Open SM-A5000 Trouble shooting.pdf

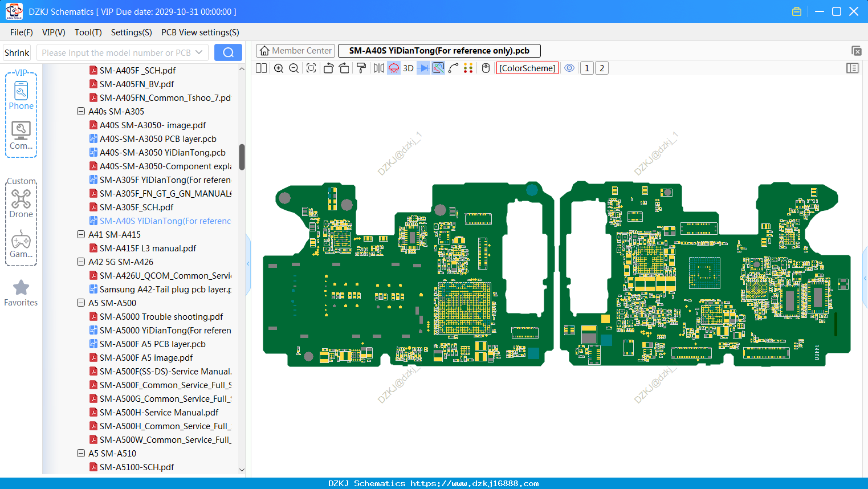click(161, 317)
